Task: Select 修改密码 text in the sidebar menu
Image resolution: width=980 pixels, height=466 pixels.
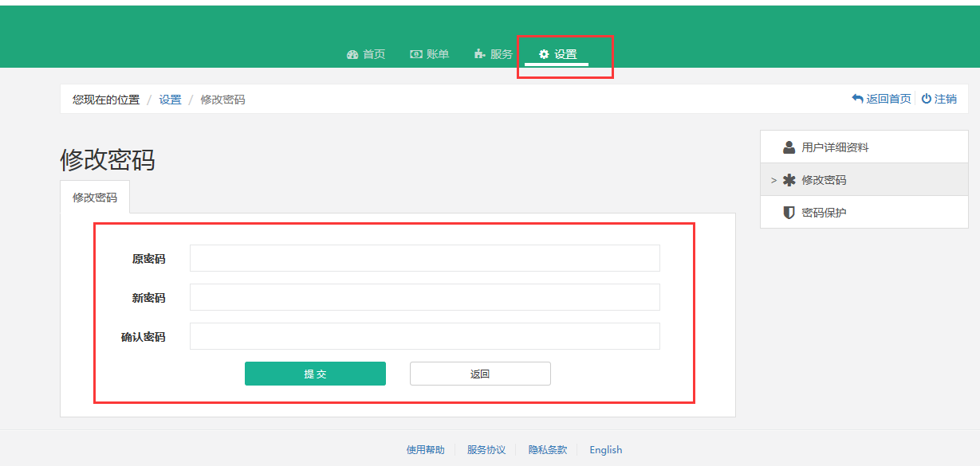Action: coord(824,180)
